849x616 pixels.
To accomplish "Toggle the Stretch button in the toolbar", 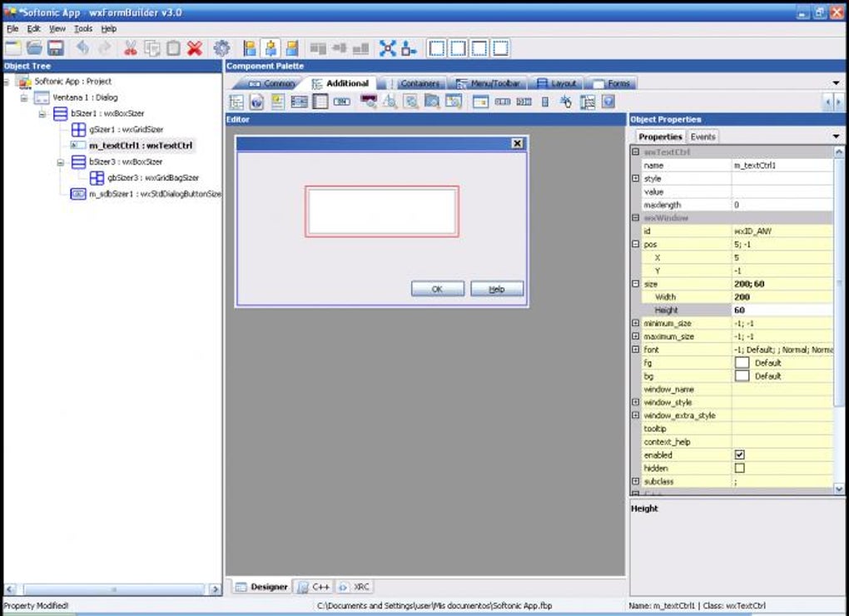I will coord(410,48).
